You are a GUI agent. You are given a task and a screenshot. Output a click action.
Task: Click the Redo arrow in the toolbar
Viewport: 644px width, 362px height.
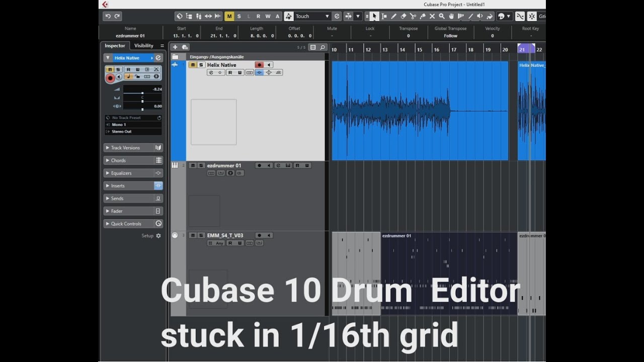(x=117, y=16)
